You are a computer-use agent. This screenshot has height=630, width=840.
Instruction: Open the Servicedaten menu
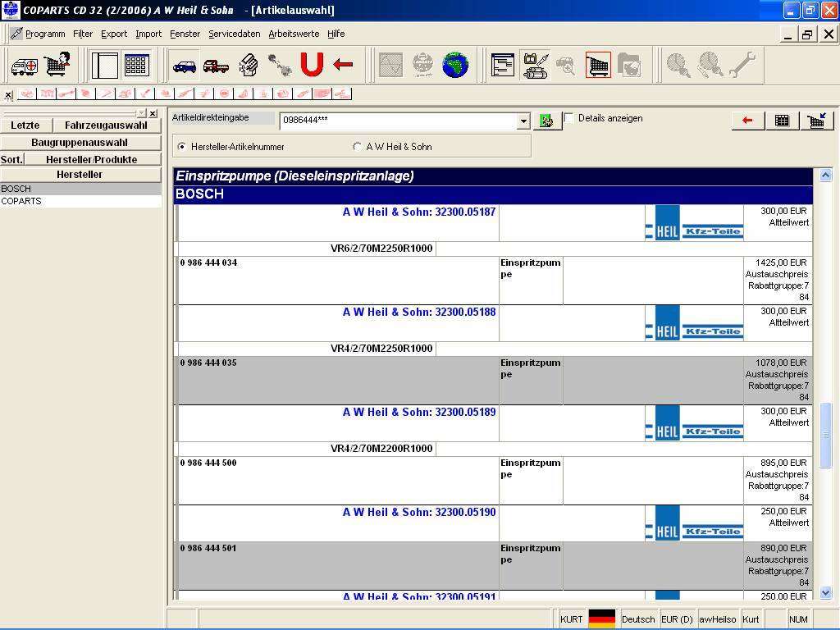234,34
